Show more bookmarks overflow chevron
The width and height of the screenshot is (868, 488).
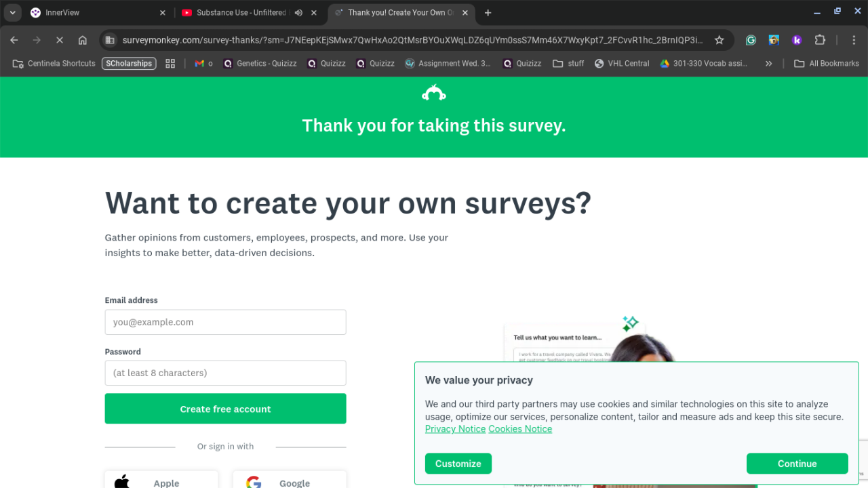tap(768, 63)
